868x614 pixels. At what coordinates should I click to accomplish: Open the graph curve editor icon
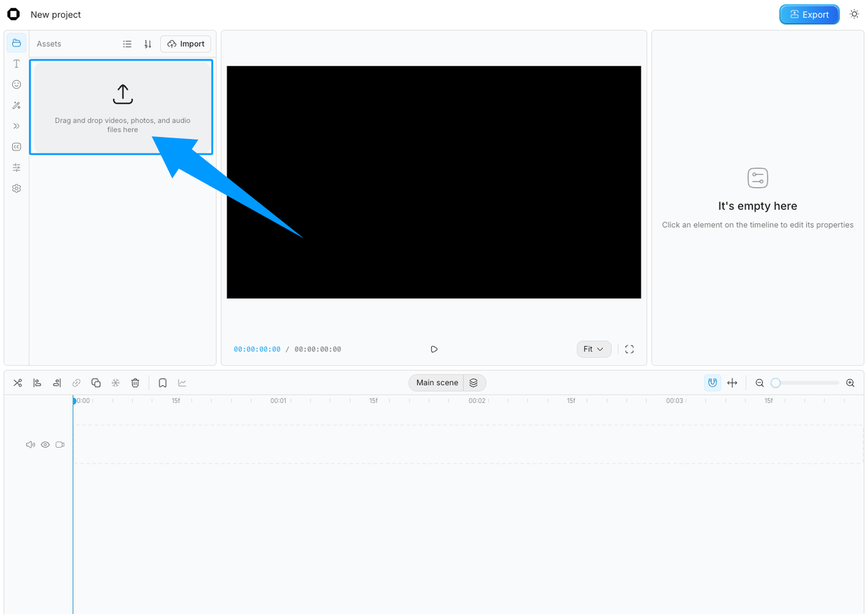click(x=182, y=383)
